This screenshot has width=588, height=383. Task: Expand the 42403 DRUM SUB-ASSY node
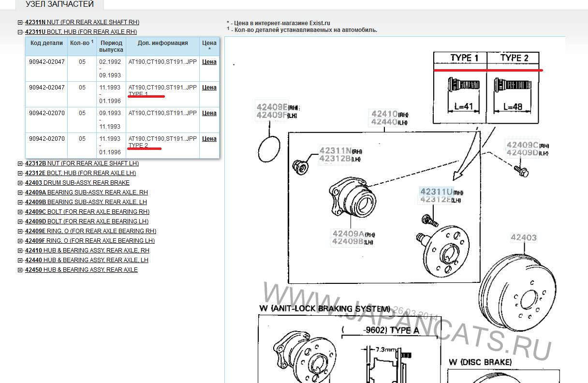coord(20,183)
